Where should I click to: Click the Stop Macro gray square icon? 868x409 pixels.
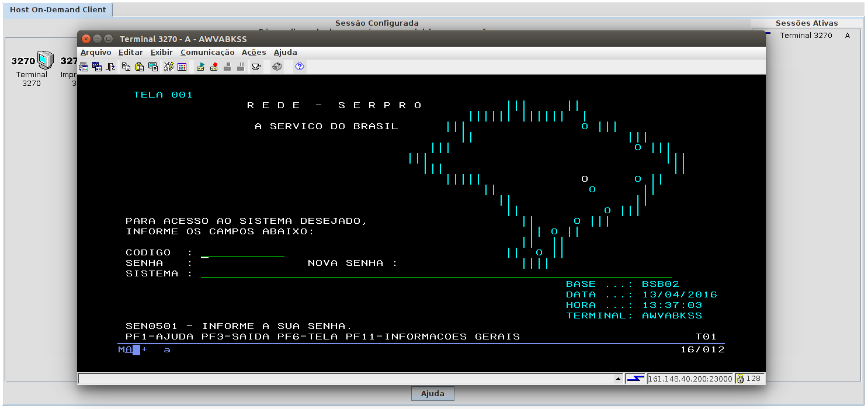point(228,67)
